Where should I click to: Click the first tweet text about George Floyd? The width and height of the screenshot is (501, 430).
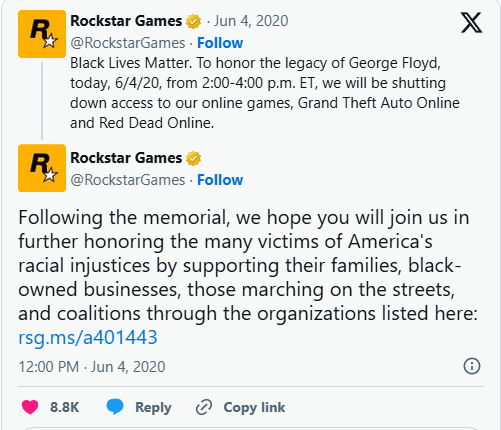pos(265,93)
